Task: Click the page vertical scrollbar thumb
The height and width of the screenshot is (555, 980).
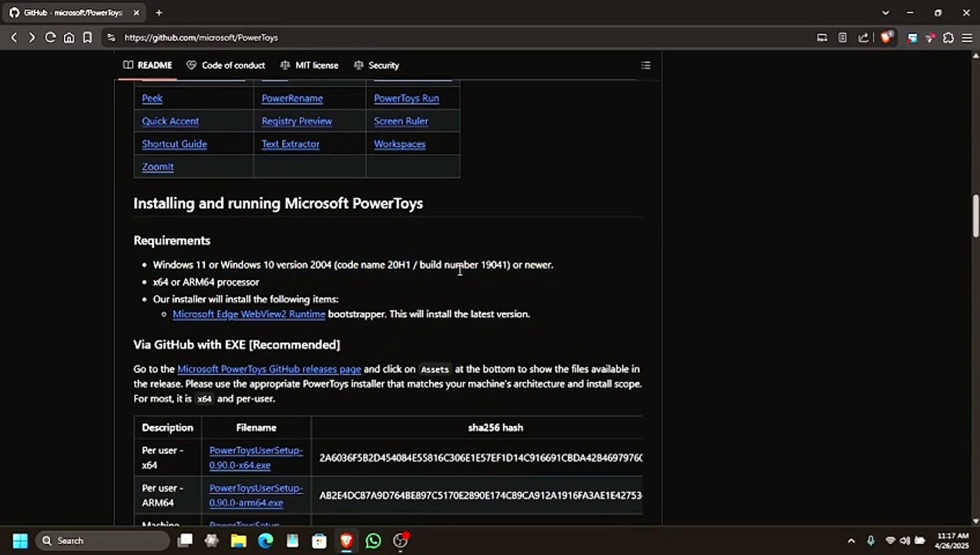Action: click(x=976, y=217)
